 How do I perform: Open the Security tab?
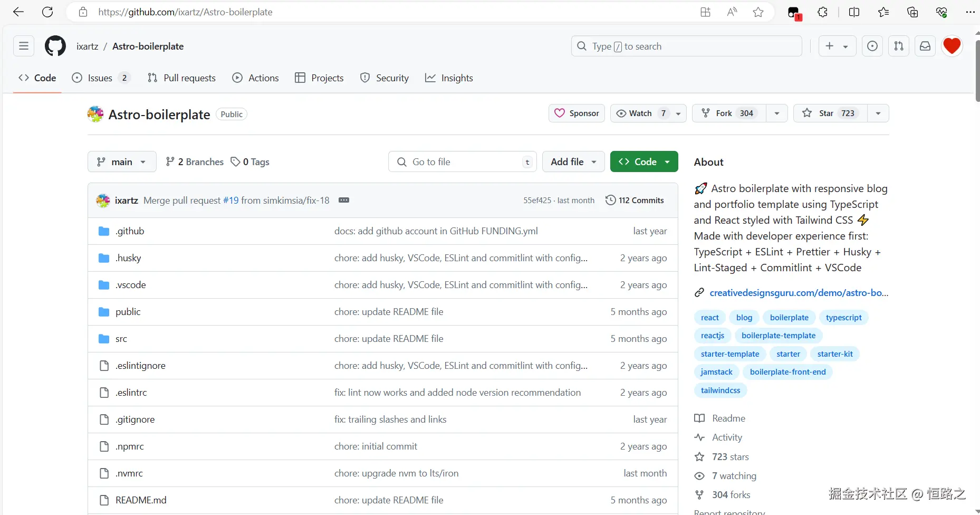point(385,78)
